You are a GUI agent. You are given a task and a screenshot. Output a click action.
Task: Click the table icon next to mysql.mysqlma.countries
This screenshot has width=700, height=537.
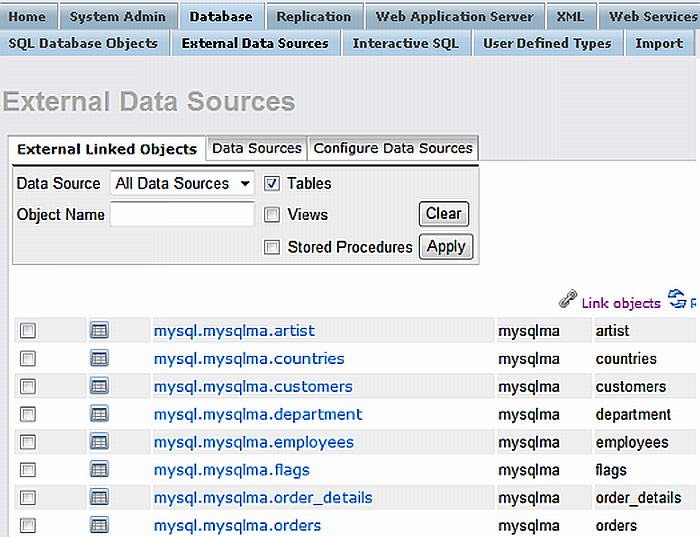[99, 359]
